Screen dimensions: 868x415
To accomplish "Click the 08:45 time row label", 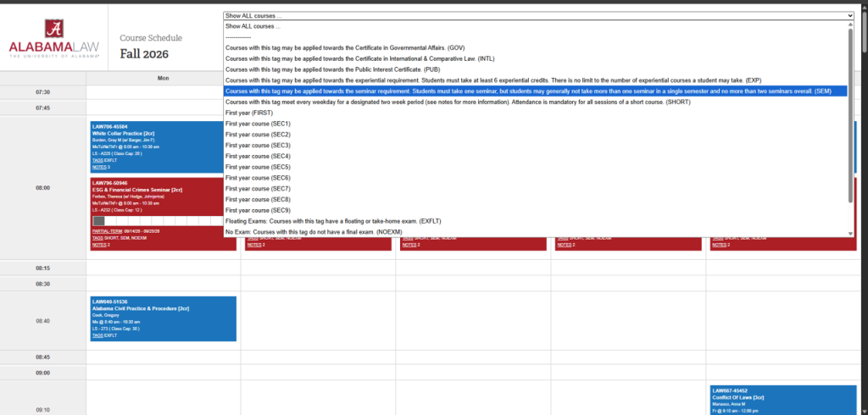I will pyautogui.click(x=42, y=357).
